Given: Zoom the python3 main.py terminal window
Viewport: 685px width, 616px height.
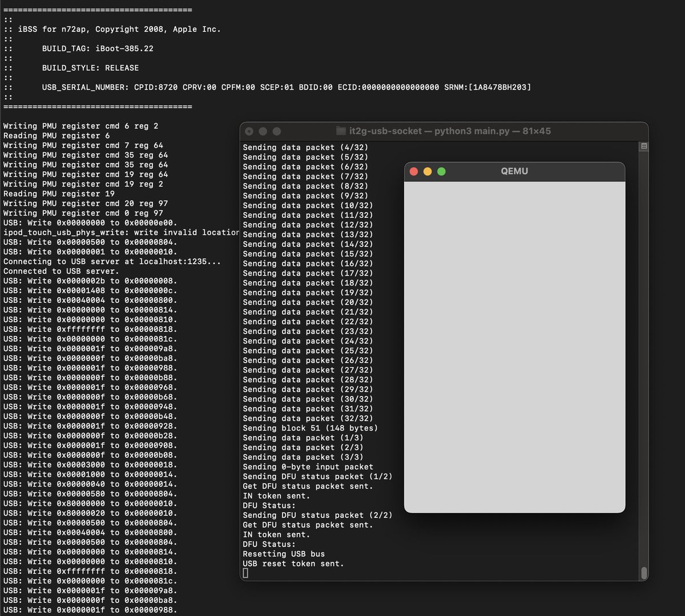Looking at the screenshot, I should point(277,131).
